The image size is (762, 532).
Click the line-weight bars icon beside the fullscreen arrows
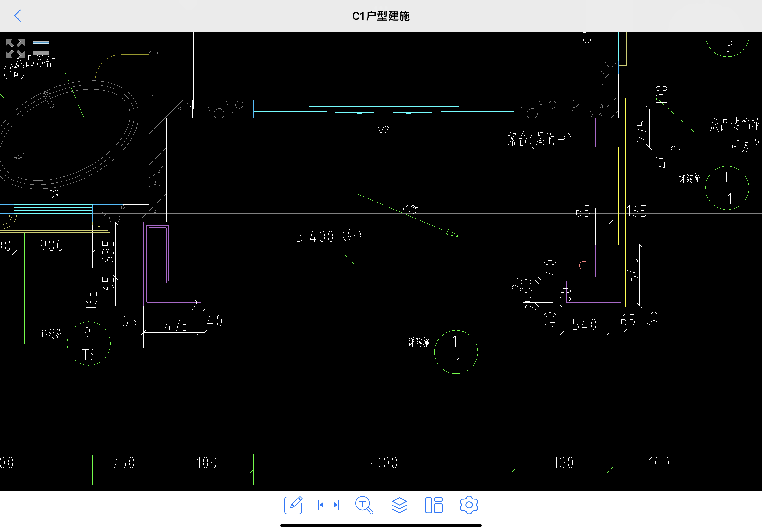tap(41, 48)
